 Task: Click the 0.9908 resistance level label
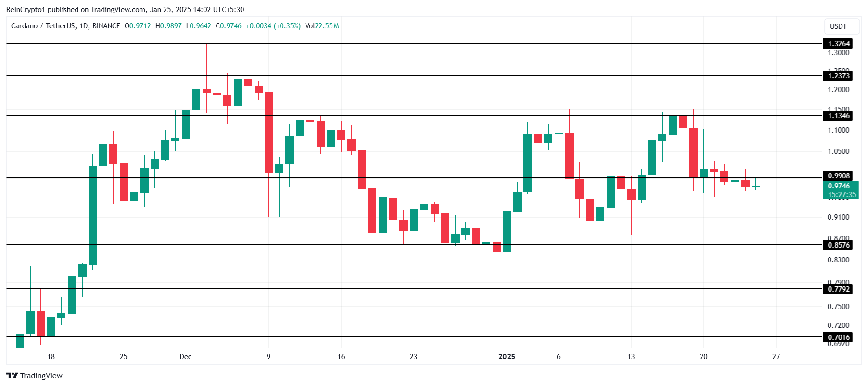pyautogui.click(x=838, y=176)
